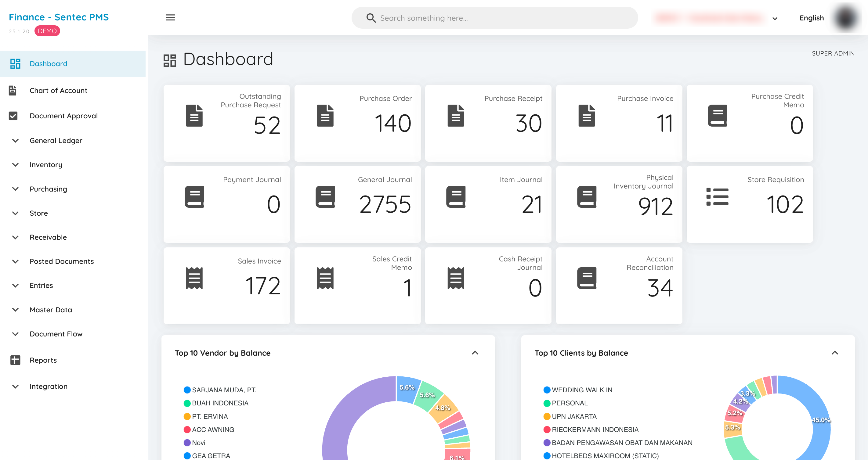The image size is (868, 460).
Task: Click the Finance - Sentec PMS title link
Action: coord(59,17)
